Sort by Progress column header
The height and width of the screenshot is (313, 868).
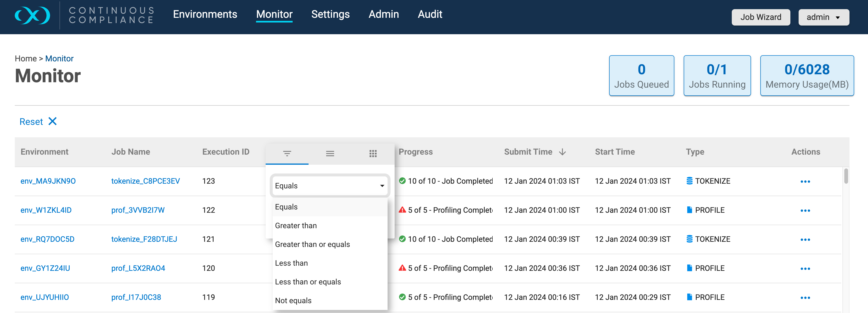tap(415, 152)
